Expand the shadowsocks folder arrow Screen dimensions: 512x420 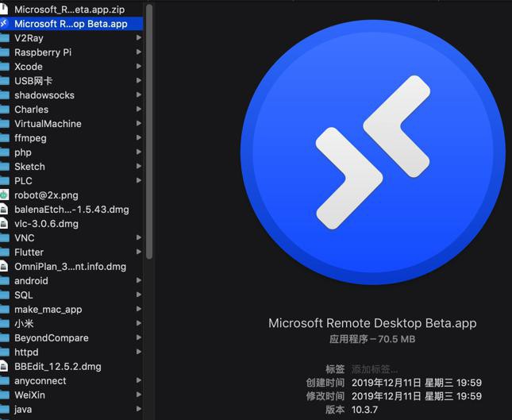pos(138,94)
